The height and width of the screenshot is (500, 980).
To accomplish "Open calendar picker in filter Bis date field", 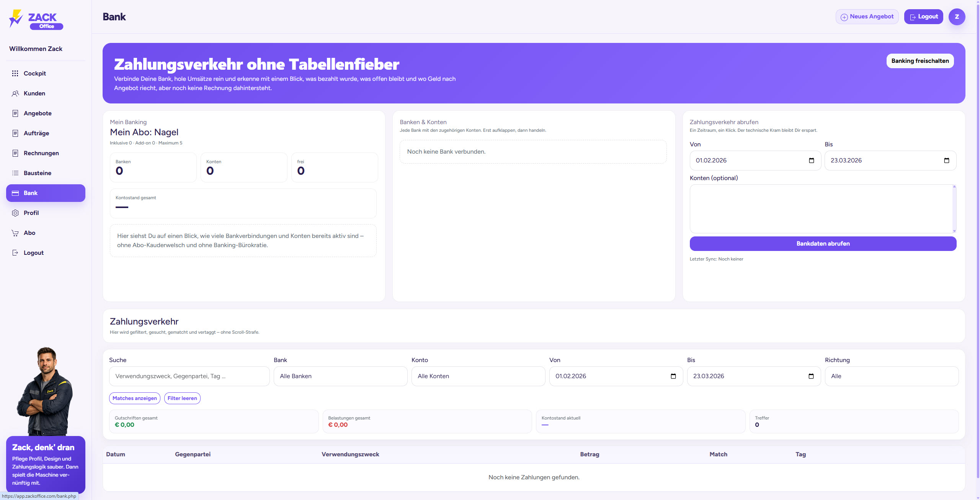I will click(x=811, y=376).
